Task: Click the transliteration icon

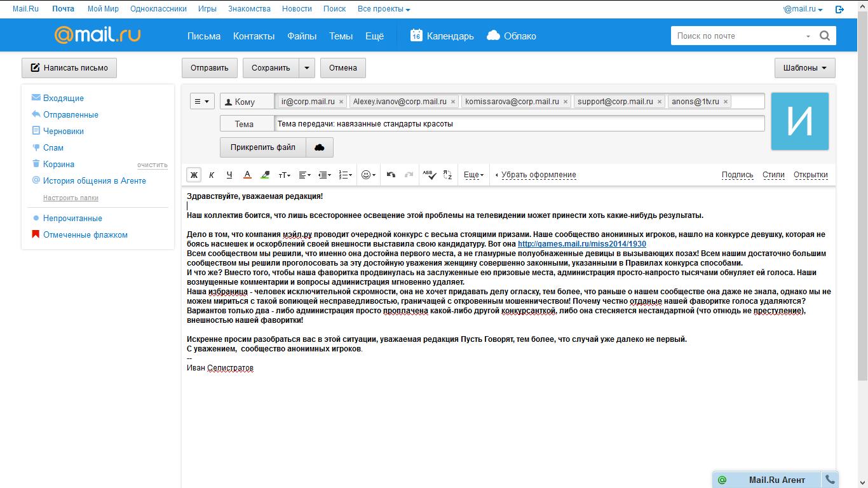Action: (447, 175)
